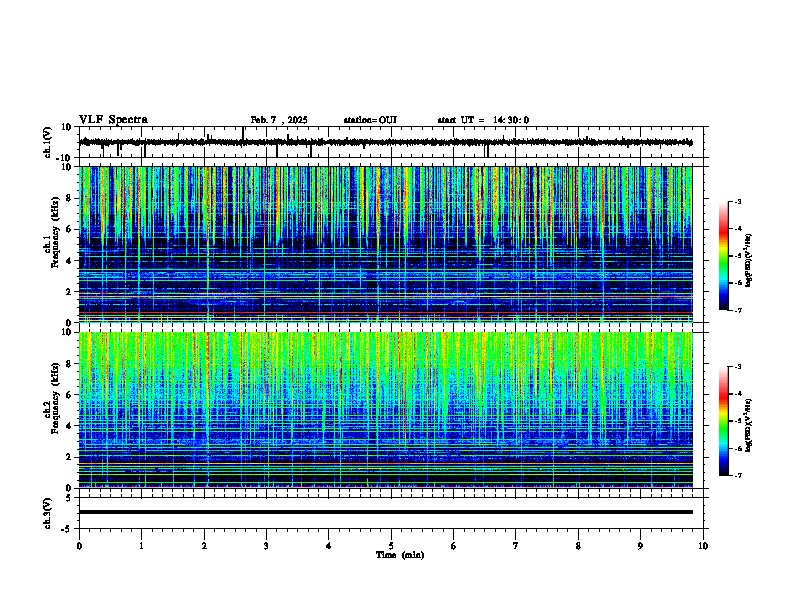
Task: Click the ch.2 colorbar log(PSD) unit label
Action: click(x=748, y=426)
